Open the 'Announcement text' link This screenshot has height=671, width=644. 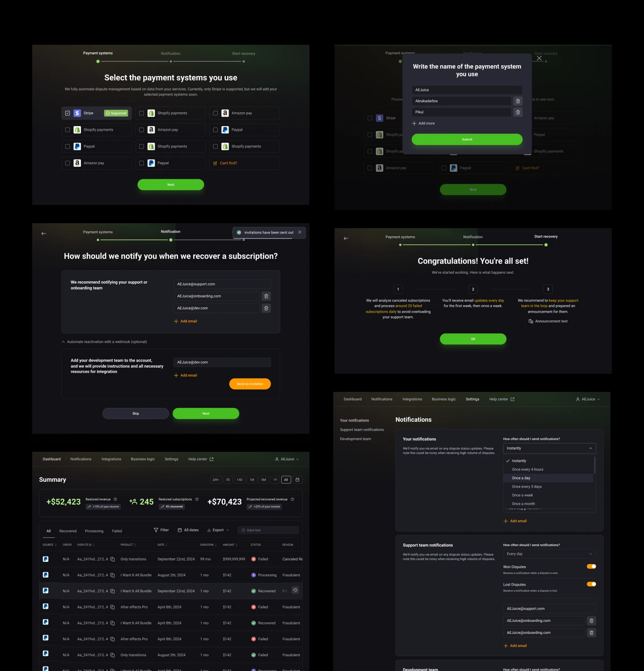[x=548, y=321]
